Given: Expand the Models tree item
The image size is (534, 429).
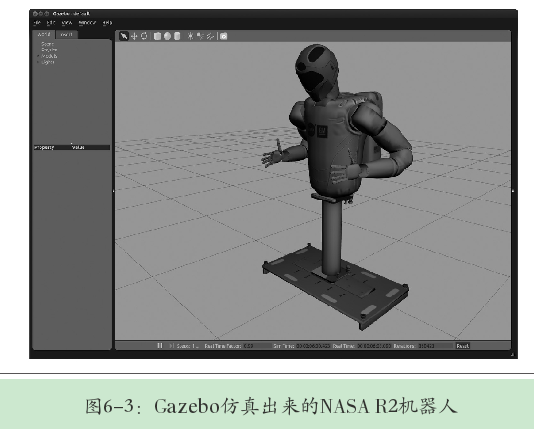Looking at the screenshot, I should click(x=38, y=56).
